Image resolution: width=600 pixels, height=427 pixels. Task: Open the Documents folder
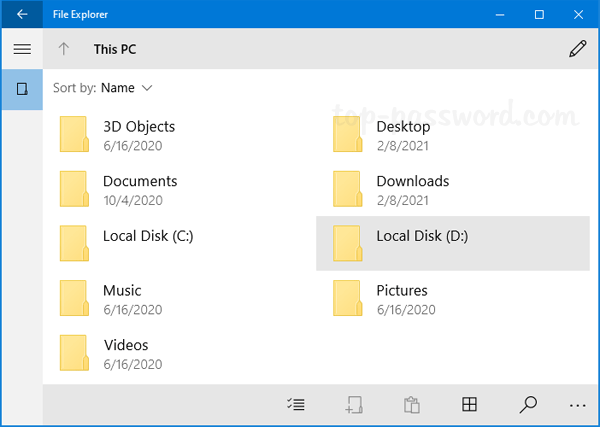[139, 182]
